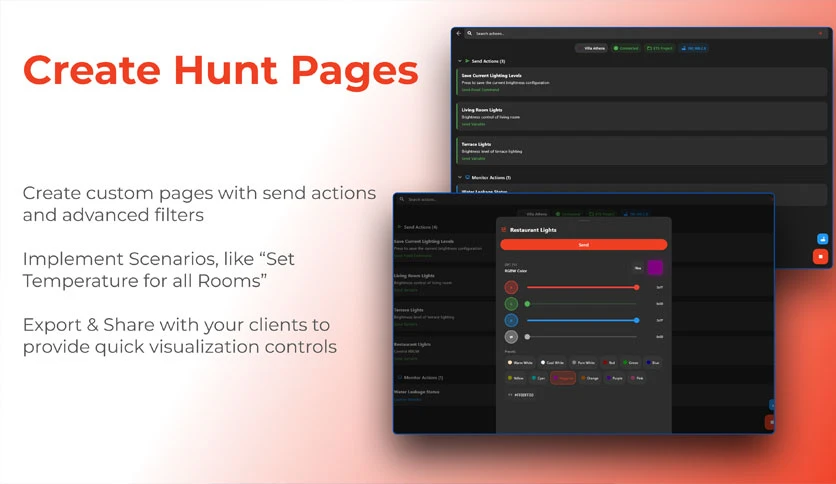Select the Blue preset
The image size is (836, 484).
tap(653, 362)
